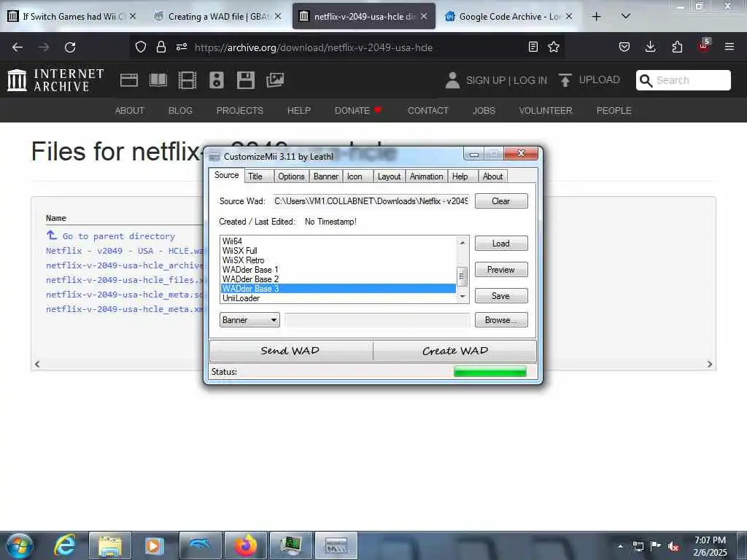Screen dimensions: 747x560
Task: Open the Software (floppy) icon
Action: click(246, 80)
